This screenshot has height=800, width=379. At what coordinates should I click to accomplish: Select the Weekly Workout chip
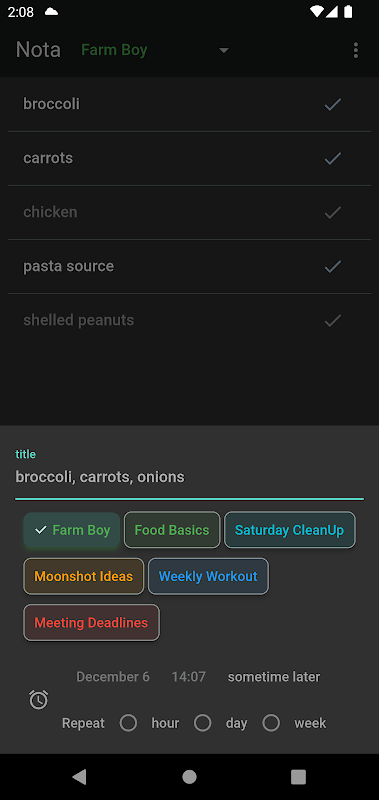click(x=208, y=576)
